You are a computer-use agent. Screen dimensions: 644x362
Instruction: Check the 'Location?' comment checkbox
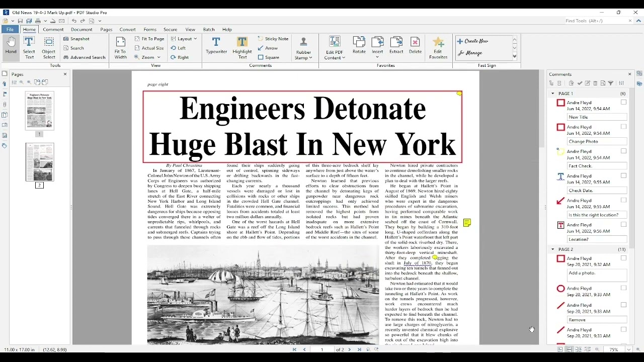point(623,224)
